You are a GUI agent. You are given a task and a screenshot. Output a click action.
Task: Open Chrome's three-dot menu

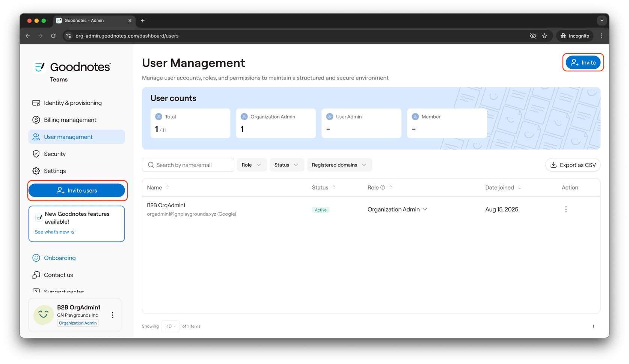601,36
